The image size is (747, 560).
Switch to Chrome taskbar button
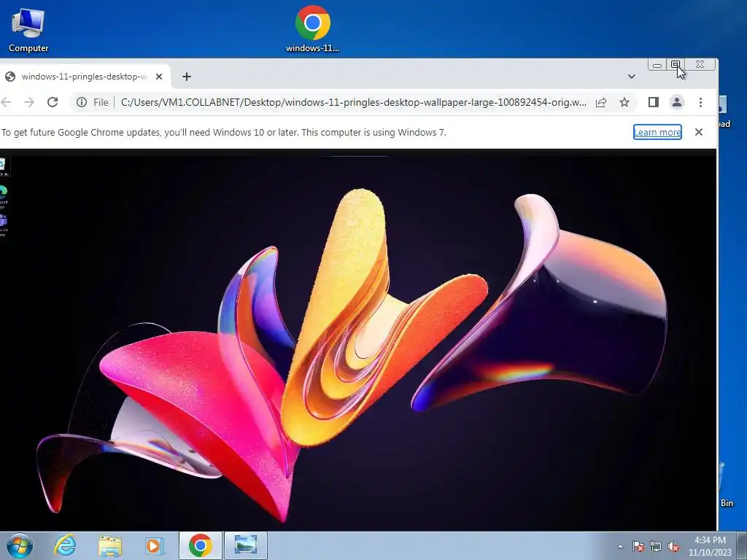pos(200,545)
